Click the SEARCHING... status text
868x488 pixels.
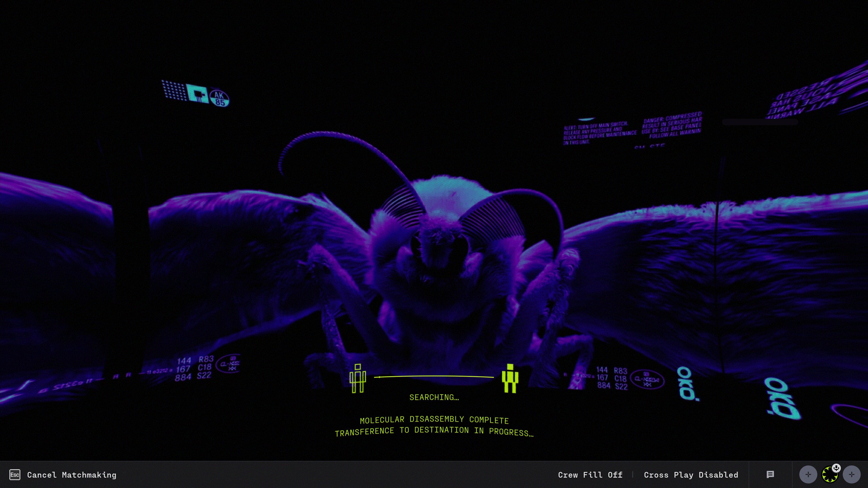pos(434,397)
